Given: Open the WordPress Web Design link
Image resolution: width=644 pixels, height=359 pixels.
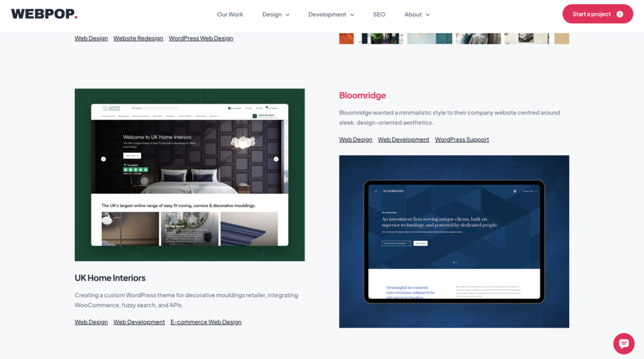Looking at the screenshot, I should (x=201, y=38).
